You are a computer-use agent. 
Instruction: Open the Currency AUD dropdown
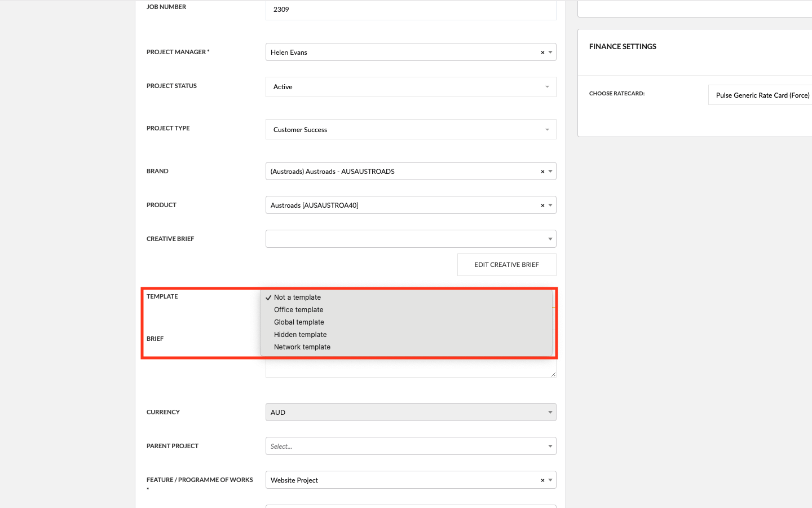tap(411, 413)
